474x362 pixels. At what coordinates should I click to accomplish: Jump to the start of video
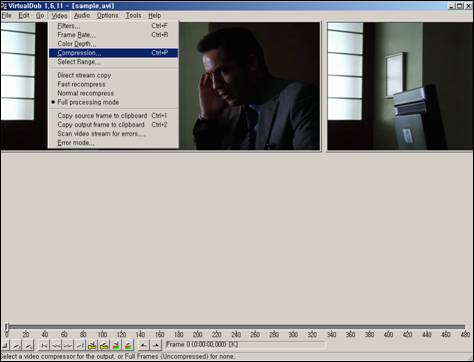(44, 345)
